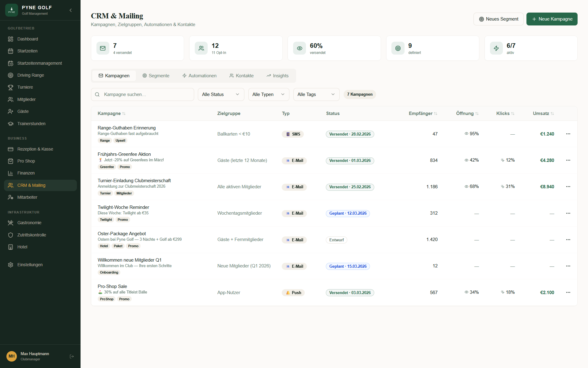Viewport: 588px width, 368px height.
Task: Click the logout icon next to Max Hauptmann
Action: click(x=72, y=356)
